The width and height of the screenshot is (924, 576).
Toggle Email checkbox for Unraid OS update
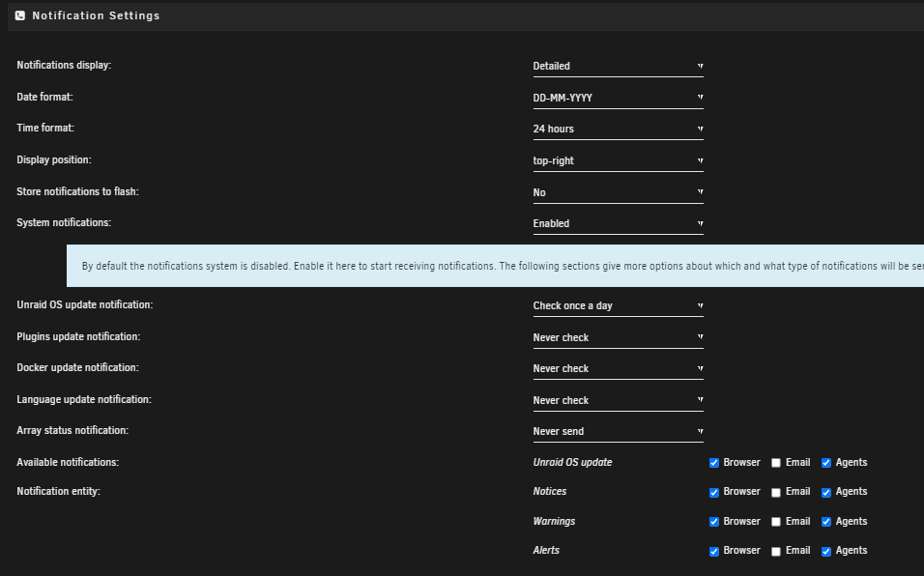[x=776, y=463]
